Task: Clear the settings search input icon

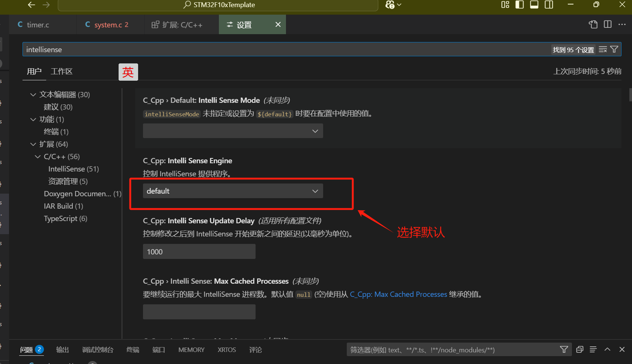Action: (603, 50)
